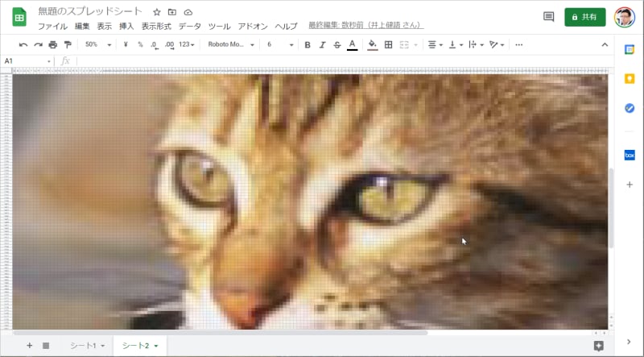
Task: Open the アドオン menu
Action: point(253,27)
